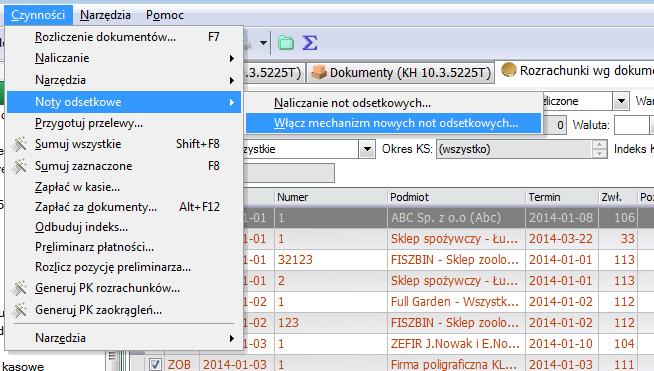654x371 pixels.
Task: Select document number 123 cell
Action: pos(331,322)
